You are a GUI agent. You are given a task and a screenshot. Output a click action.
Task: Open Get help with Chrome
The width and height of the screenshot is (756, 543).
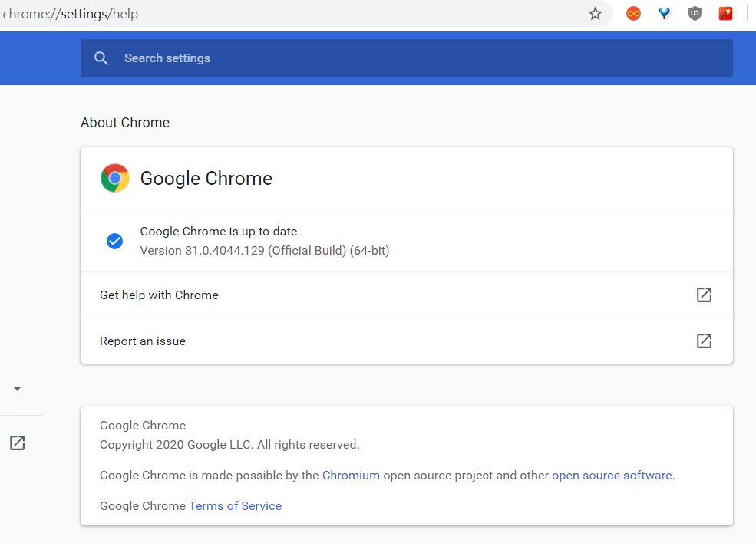[407, 295]
